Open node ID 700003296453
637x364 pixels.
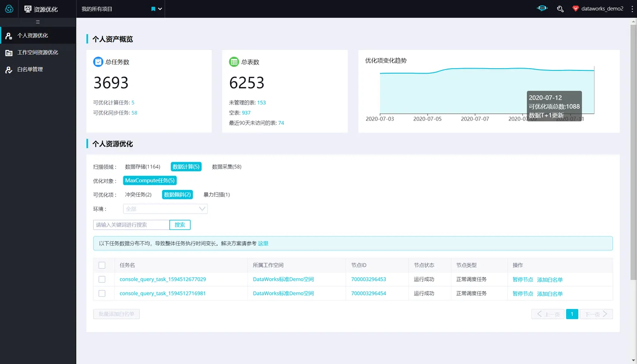point(369,279)
